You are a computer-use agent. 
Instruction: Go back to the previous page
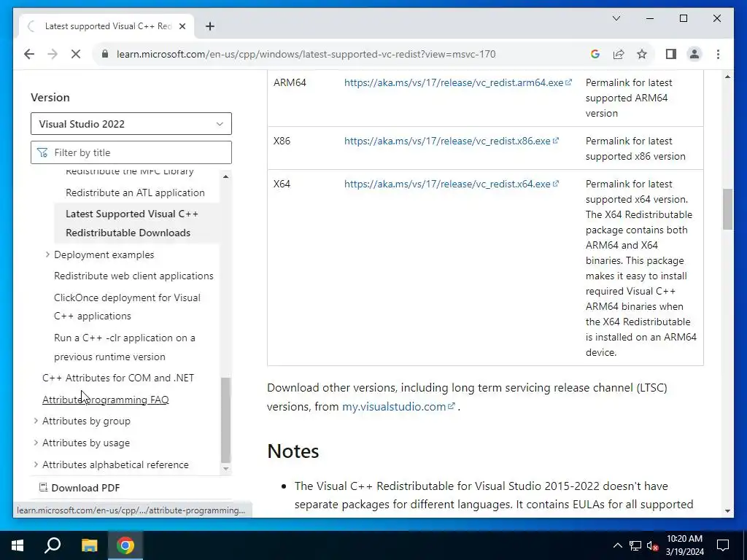pos(29,54)
